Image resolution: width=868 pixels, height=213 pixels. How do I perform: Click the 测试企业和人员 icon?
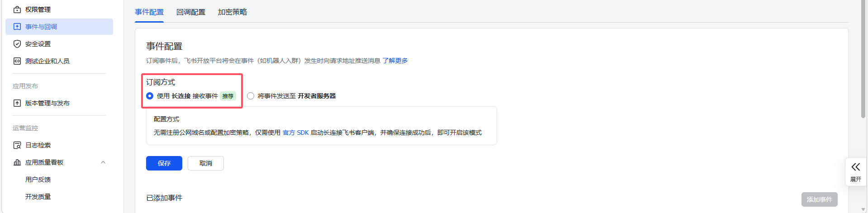(x=17, y=61)
